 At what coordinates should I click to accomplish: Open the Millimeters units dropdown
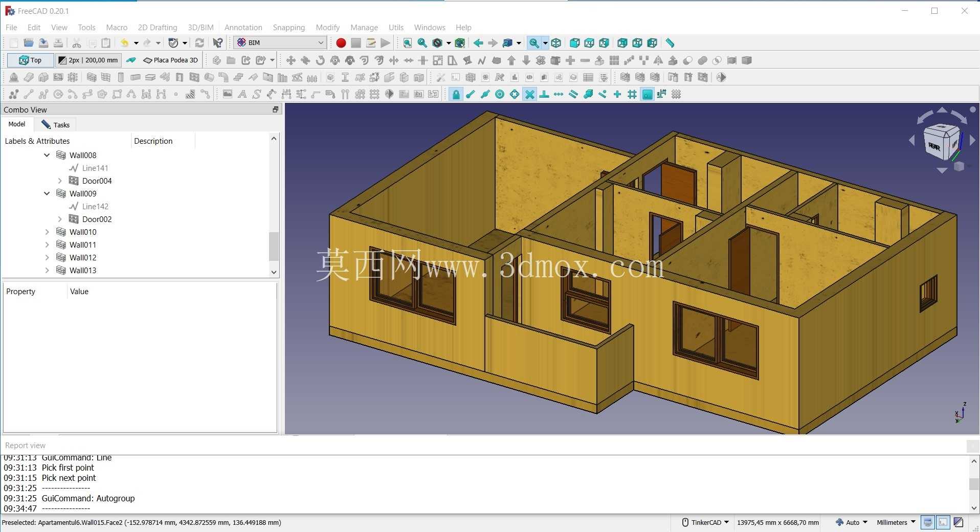896,522
